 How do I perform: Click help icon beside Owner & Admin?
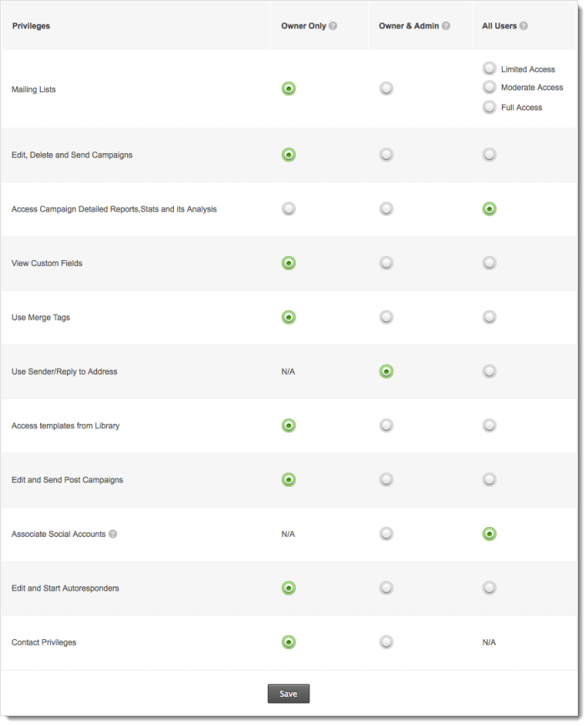click(446, 26)
